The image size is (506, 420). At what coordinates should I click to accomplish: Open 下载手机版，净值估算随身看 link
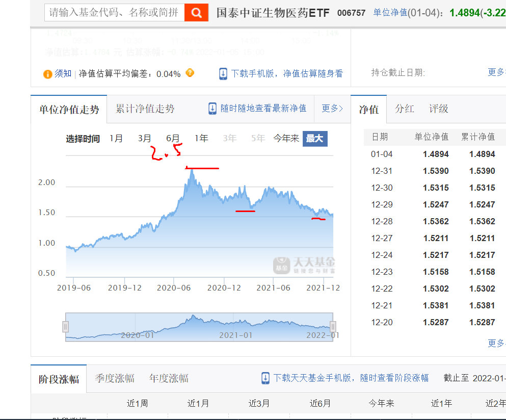(287, 73)
